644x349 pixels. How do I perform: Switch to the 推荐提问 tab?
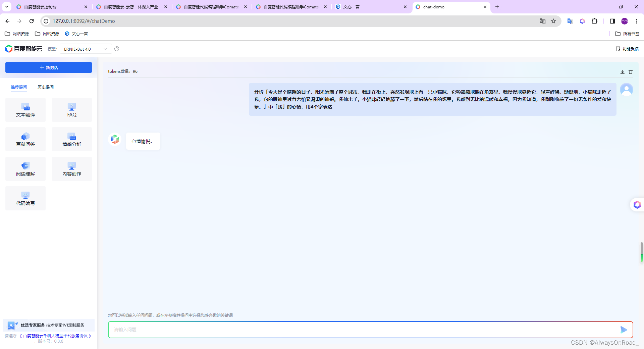pos(19,87)
